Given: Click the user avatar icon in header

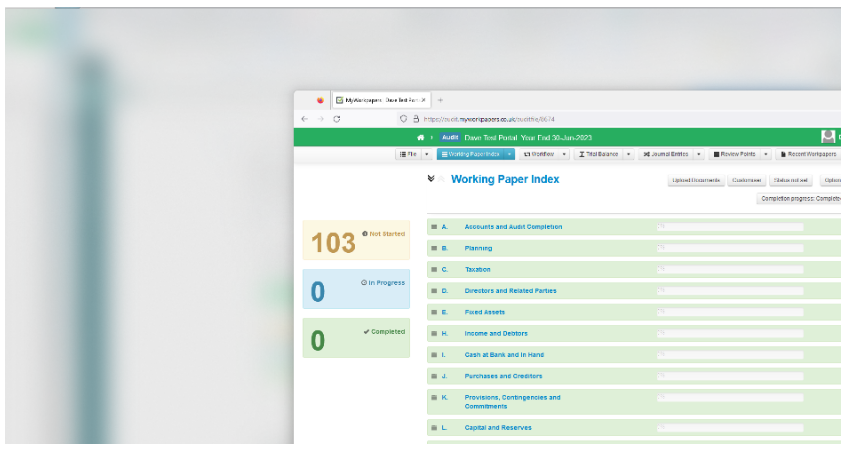Looking at the screenshot, I should click(828, 137).
